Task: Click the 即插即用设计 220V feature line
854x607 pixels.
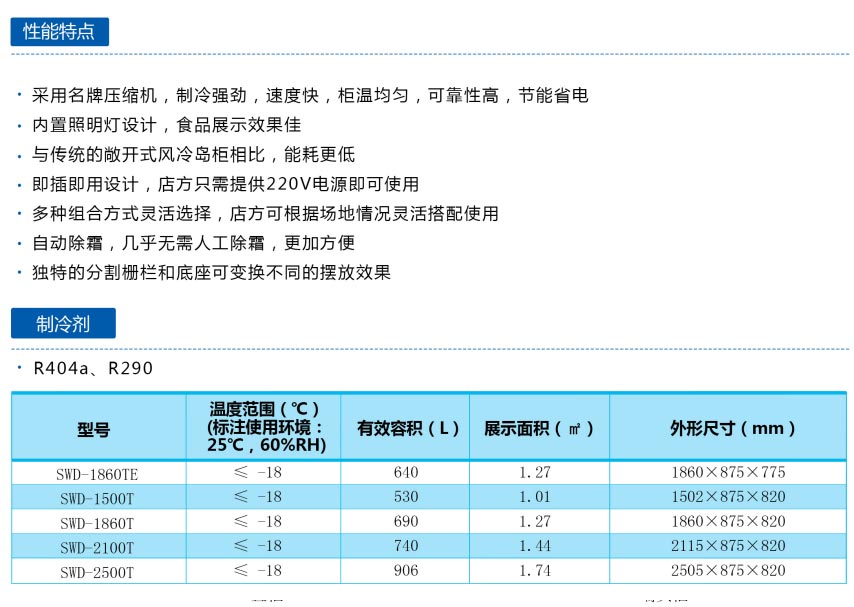Action: (225, 184)
